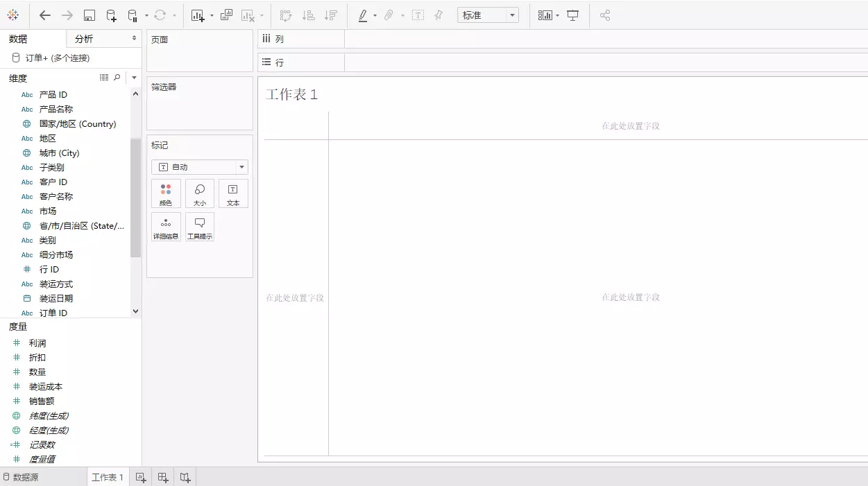Click the 颜色 marks button
The width and height of the screenshot is (868, 486).
[x=166, y=193]
